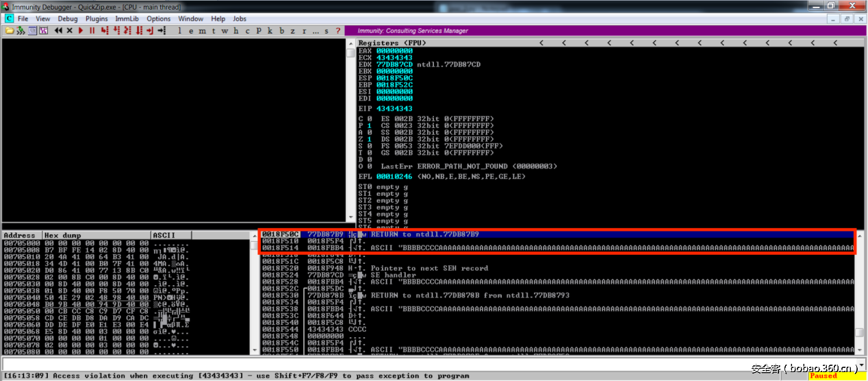This screenshot has width=868, height=381.
Task: Show executable modules with 'e' button
Action: coord(190,31)
